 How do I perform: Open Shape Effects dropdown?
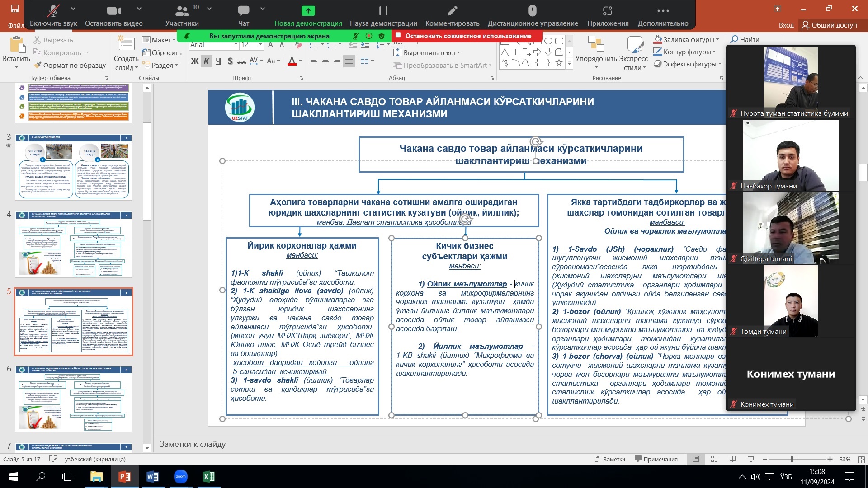tap(687, 64)
